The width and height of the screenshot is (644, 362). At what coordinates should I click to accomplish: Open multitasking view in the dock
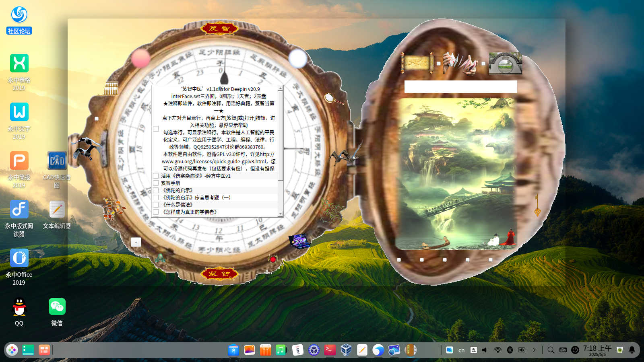pyautogui.click(x=44, y=350)
